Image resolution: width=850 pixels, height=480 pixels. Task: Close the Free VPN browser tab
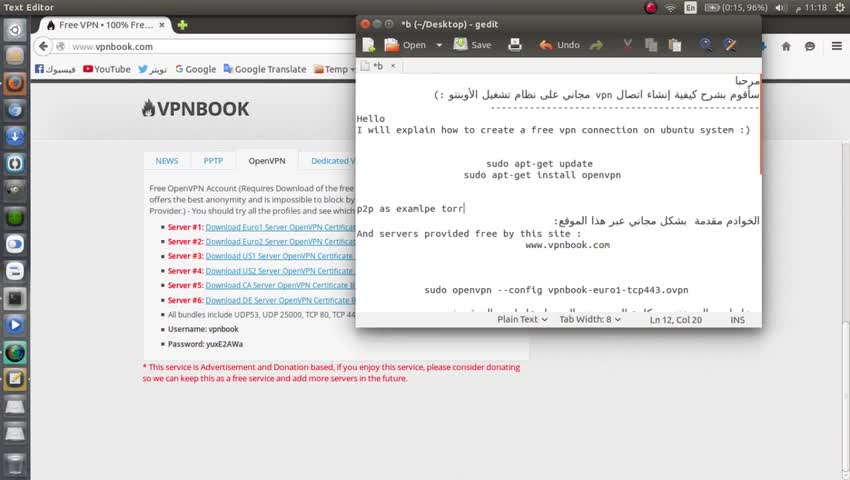pos(162,25)
